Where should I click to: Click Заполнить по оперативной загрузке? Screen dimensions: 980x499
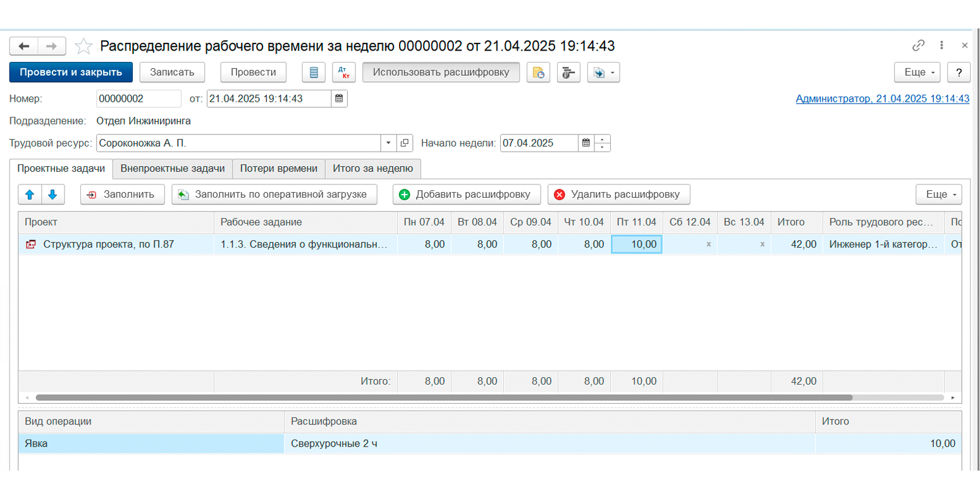pos(274,195)
